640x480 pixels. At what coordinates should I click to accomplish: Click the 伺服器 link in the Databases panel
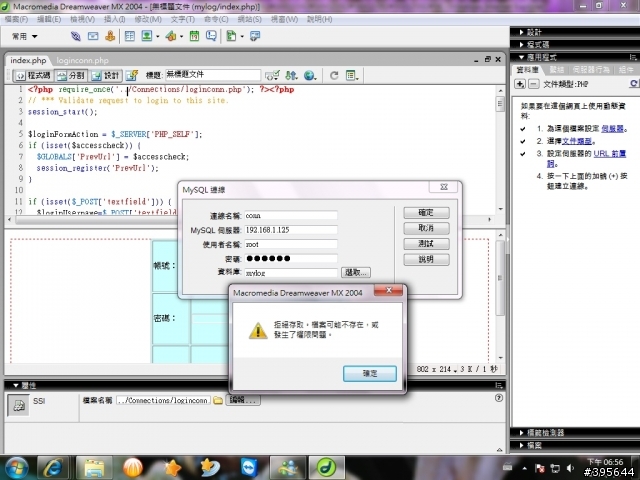(612, 129)
